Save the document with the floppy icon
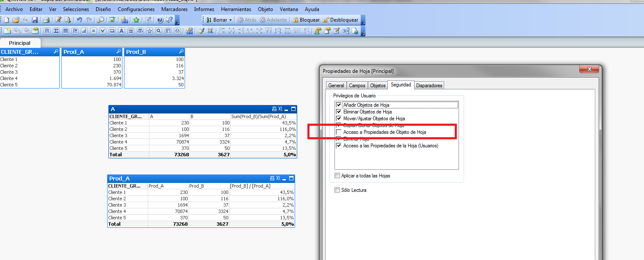This screenshot has width=644, height=260. click(35, 20)
